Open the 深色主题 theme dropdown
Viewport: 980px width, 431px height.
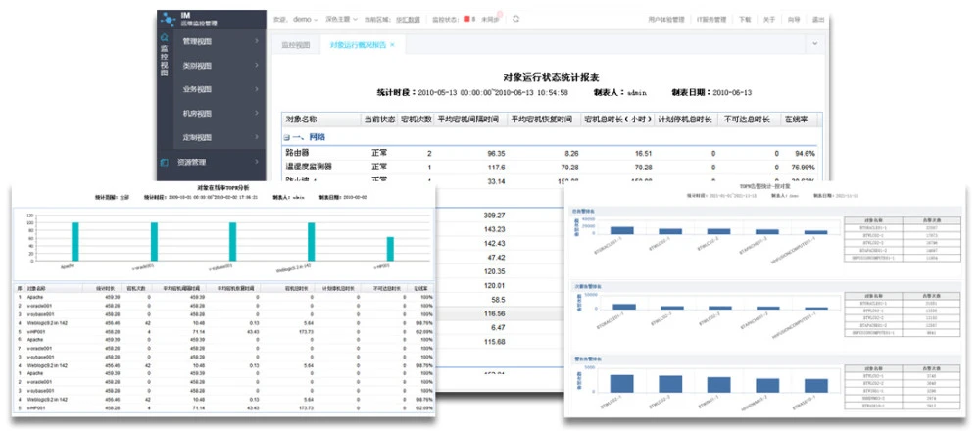[341, 20]
